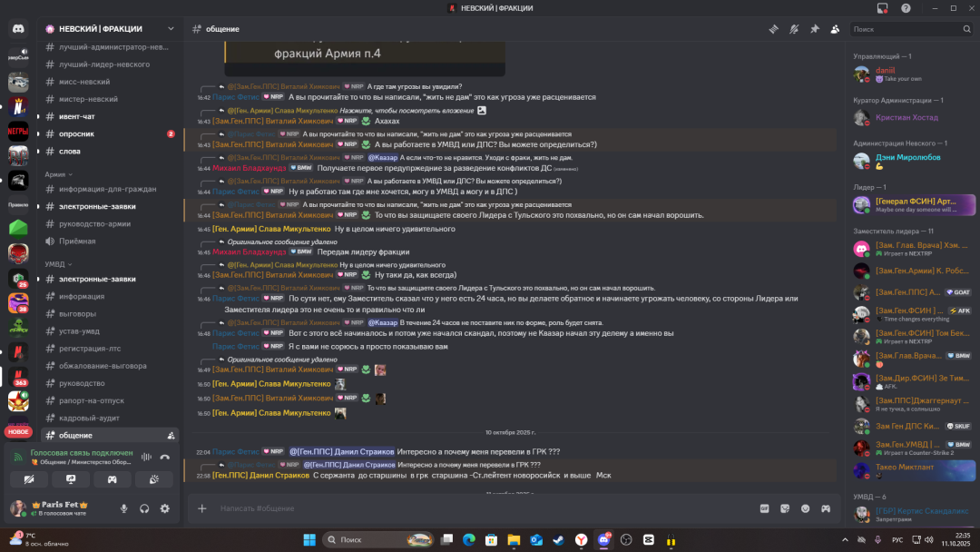Screen dimensions: 980x552
Task: Start screen sharing from the voice panel
Action: coord(71,478)
